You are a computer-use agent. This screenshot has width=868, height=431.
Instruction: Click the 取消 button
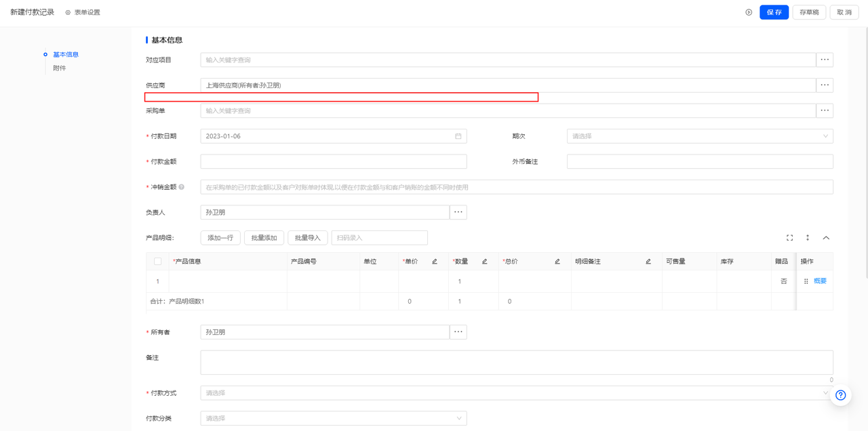click(844, 12)
